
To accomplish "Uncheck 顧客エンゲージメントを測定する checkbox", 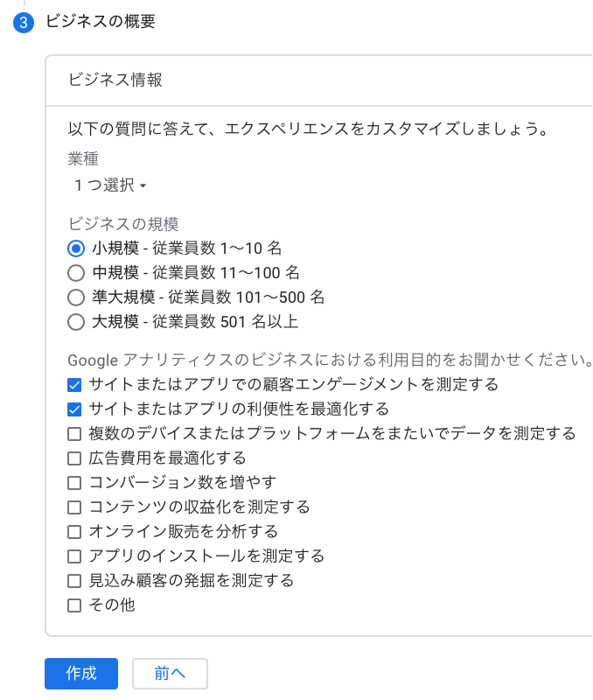I will tap(74, 384).
